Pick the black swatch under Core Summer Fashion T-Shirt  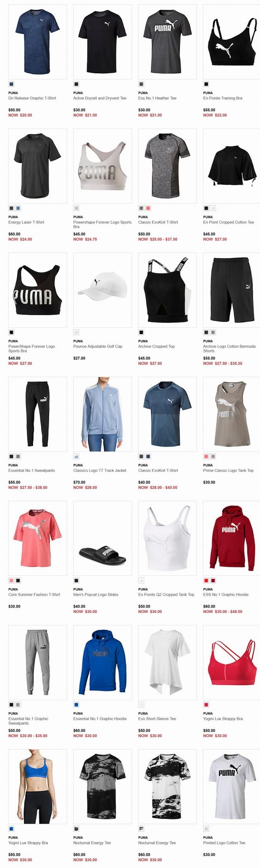(x=18, y=581)
